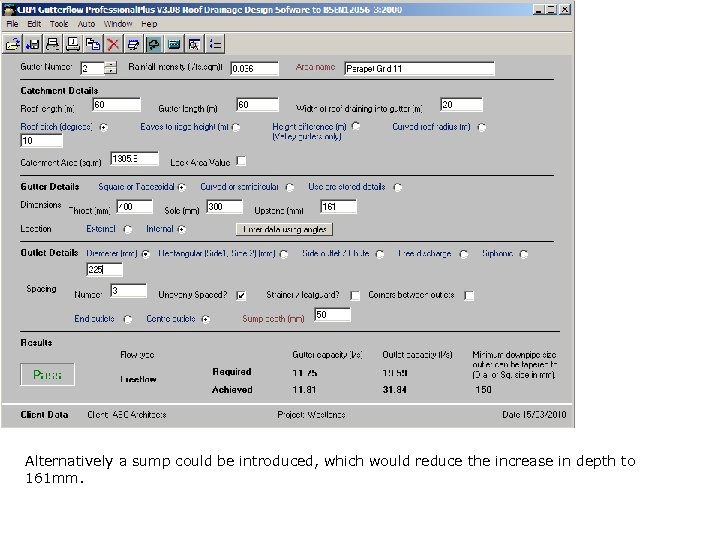This screenshot has height=540, width=720.
Task: Open the Edit menu
Action: tap(34, 24)
